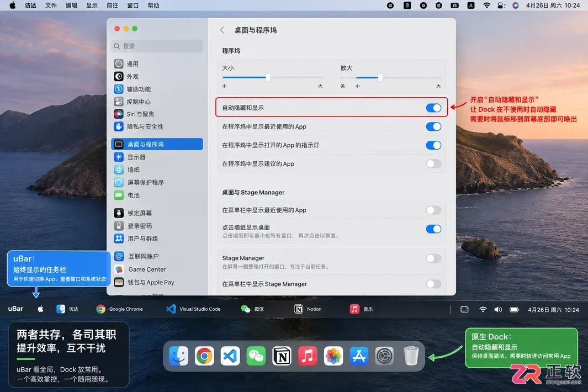Open the Apple menu in the menu bar

point(12,6)
